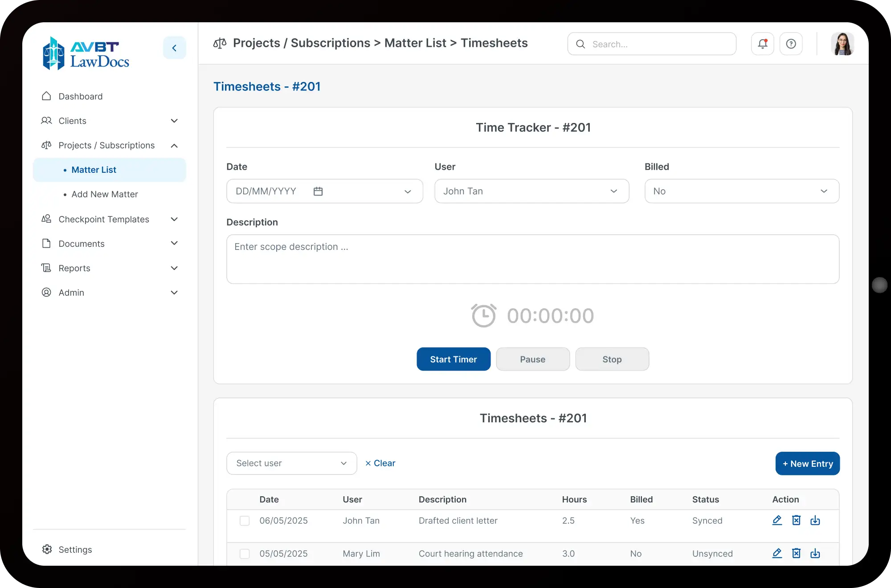Open the notifications bell
Viewport: 891px width, 588px height.
pos(762,44)
